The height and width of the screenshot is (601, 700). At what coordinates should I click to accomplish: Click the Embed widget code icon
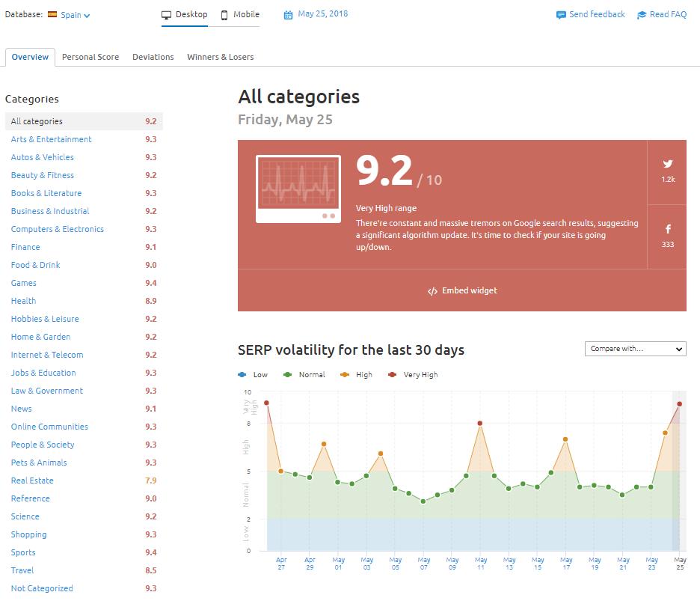[x=432, y=291]
